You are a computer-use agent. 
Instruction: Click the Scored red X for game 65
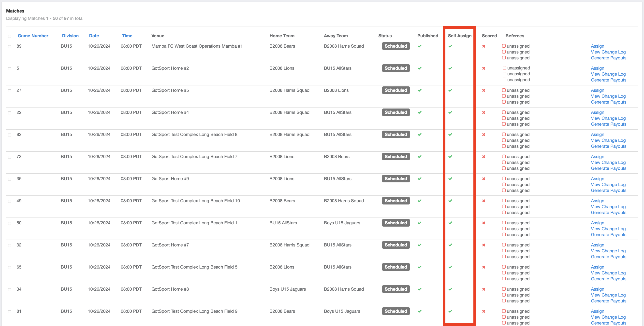click(484, 267)
